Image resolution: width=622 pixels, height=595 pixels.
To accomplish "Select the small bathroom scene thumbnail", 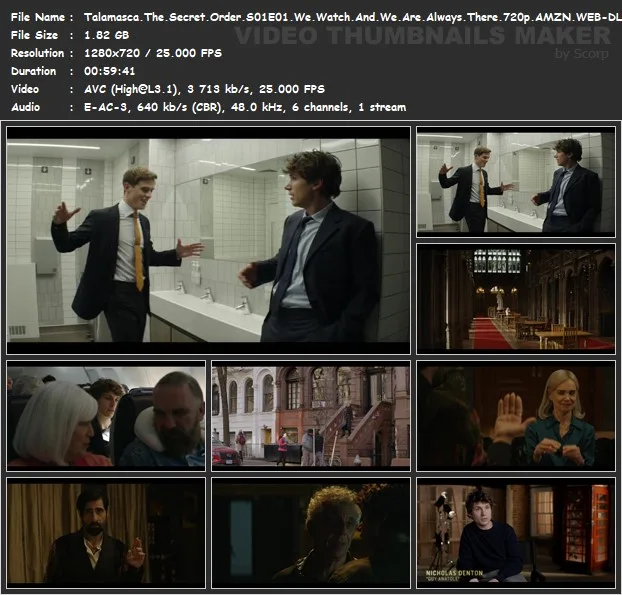I will 515,181.
